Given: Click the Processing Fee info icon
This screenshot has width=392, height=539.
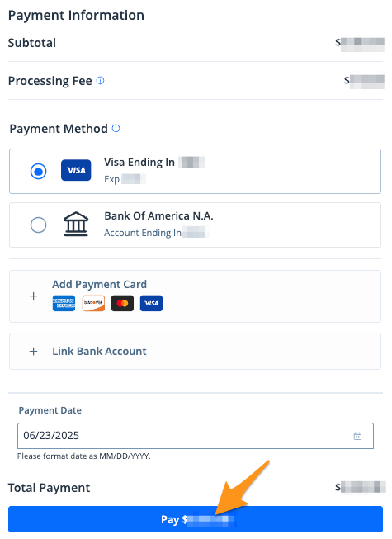Looking at the screenshot, I should click(x=100, y=81).
